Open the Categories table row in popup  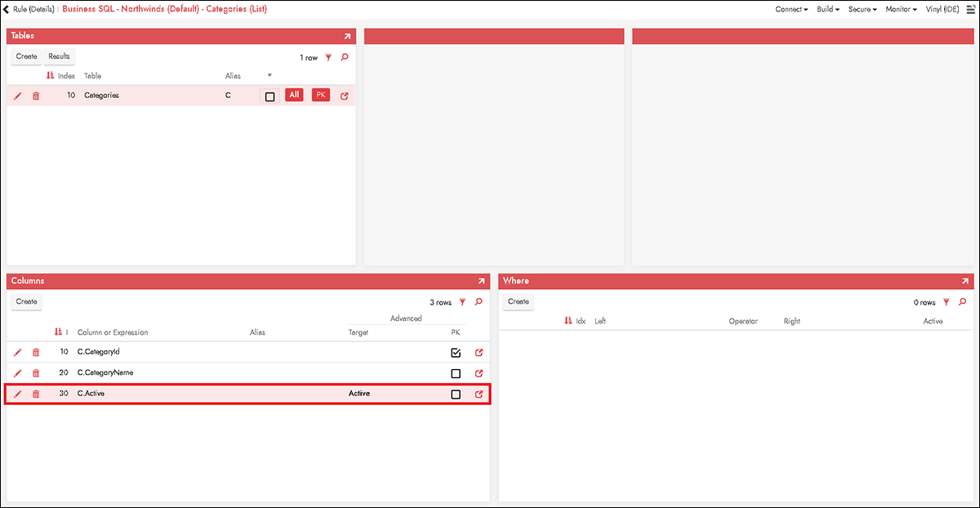344,96
